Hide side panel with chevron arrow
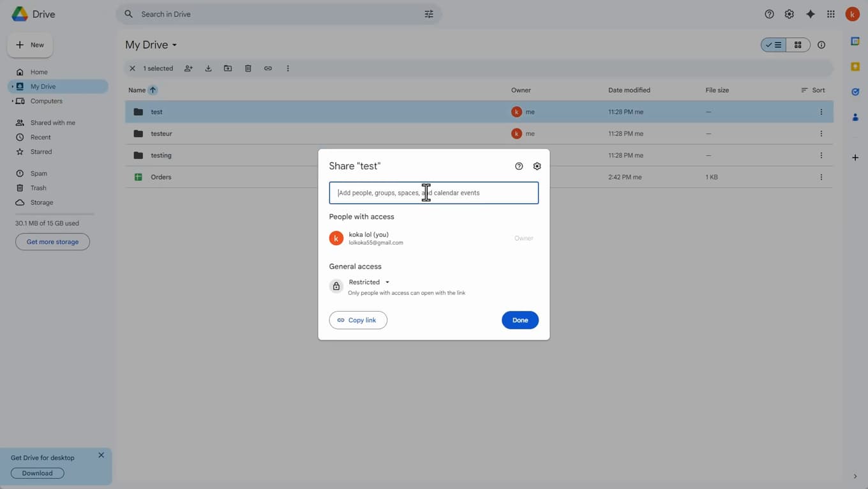Image resolution: width=868 pixels, height=489 pixels. point(855,476)
